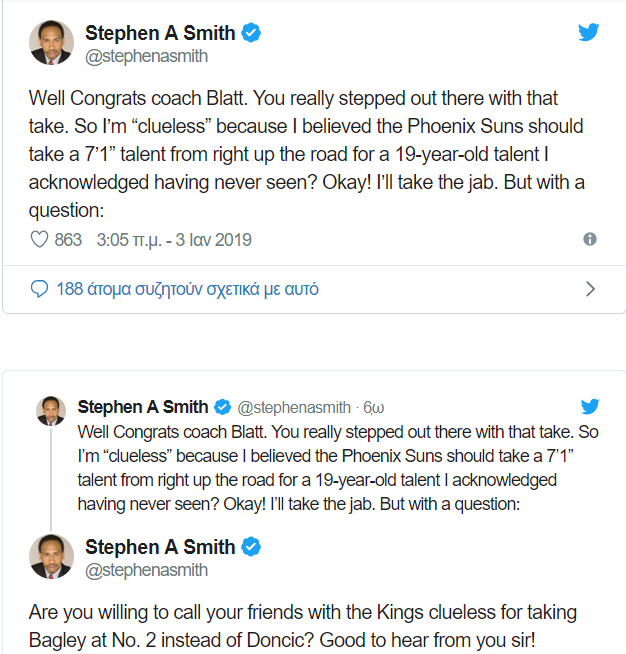
Task: Click the verified badge in the thread's parent tweet
Action: tap(223, 407)
